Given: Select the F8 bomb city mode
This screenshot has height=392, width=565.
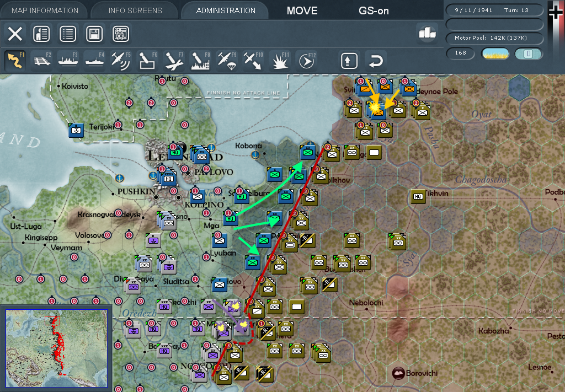Looking at the screenshot, I should pyautogui.click(x=200, y=60).
